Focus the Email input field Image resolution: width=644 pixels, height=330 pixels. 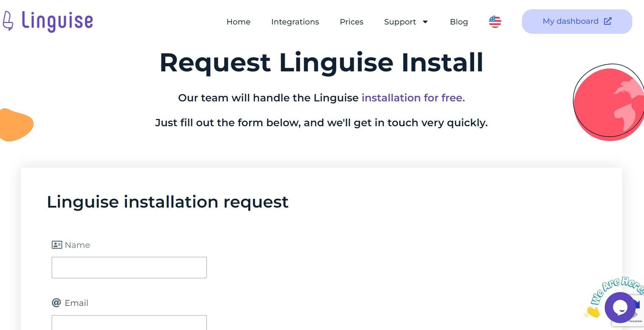coord(129,322)
